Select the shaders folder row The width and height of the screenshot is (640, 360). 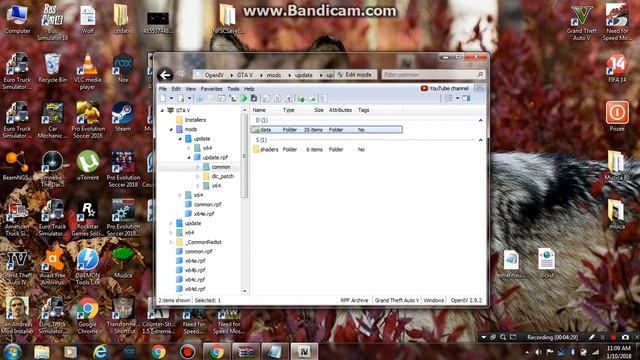tap(327, 150)
